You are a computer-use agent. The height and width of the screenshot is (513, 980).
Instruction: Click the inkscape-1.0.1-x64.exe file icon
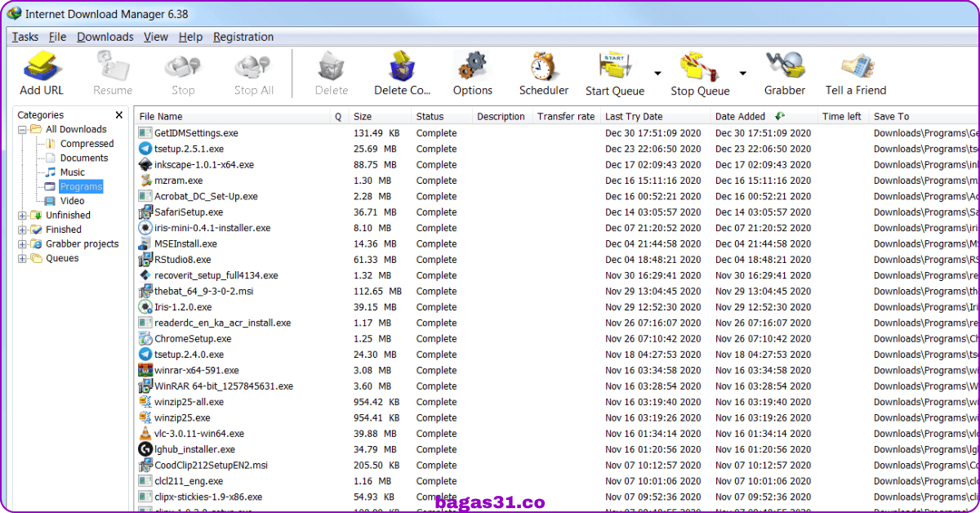(145, 165)
